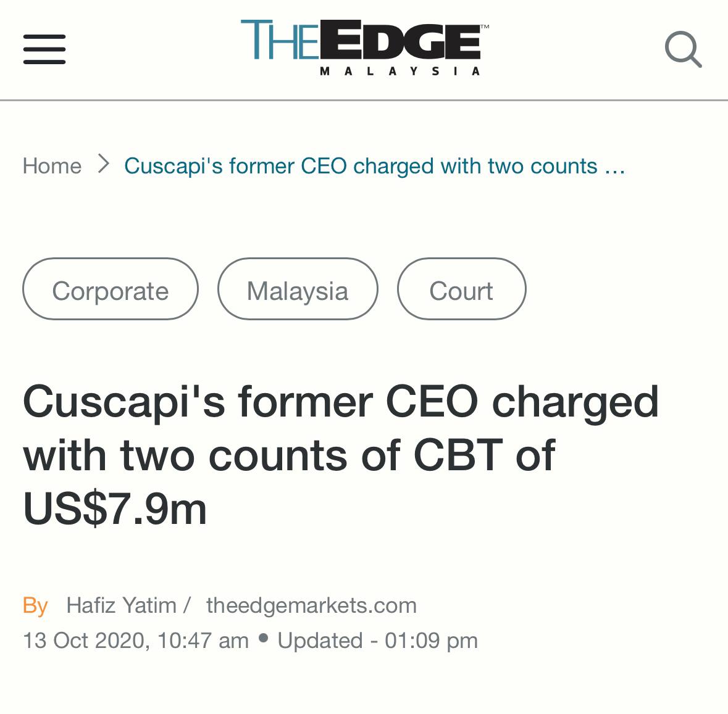
Task: Select the Corporate category tag
Action: [x=111, y=289]
